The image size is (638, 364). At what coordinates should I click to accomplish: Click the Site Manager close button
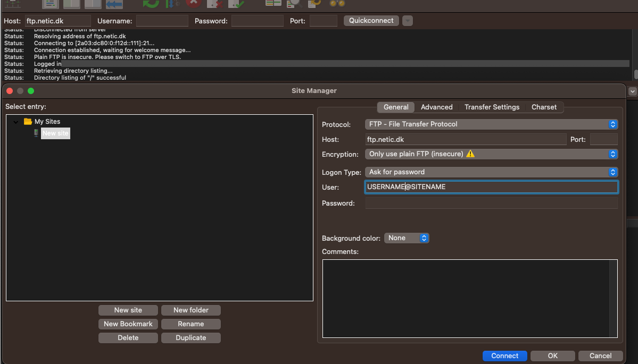point(10,91)
